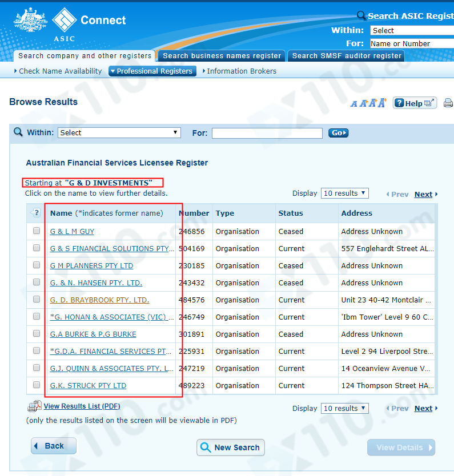Open the bottom Display 10 results dropdown
Viewport: 454px width, 476px height.
(345, 408)
